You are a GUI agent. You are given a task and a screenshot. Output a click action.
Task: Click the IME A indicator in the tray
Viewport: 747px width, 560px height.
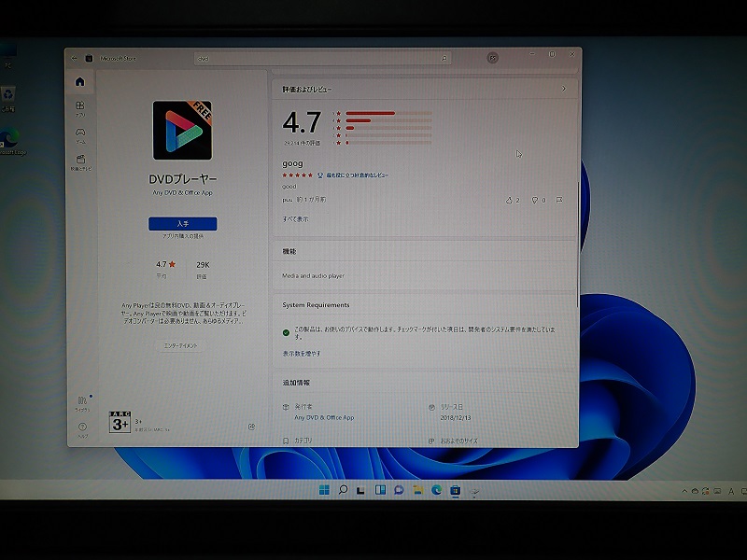point(731,492)
